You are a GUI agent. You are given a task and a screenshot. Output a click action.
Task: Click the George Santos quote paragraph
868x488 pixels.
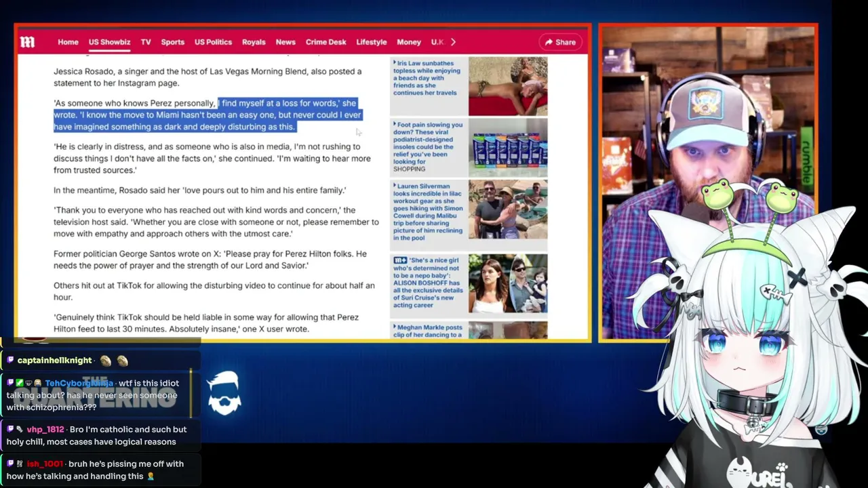[x=210, y=260]
